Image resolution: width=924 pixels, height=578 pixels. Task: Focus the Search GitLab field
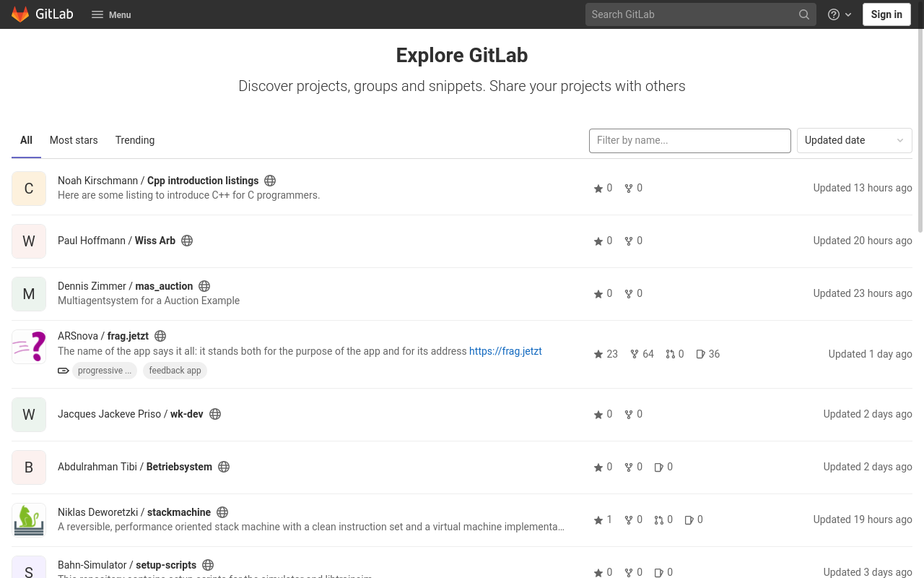[701, 14]
